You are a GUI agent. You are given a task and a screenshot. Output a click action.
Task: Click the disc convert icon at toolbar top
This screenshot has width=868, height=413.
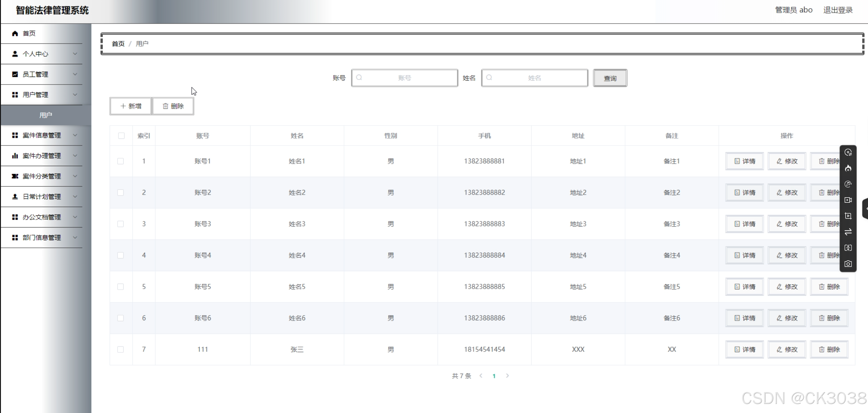848,152
